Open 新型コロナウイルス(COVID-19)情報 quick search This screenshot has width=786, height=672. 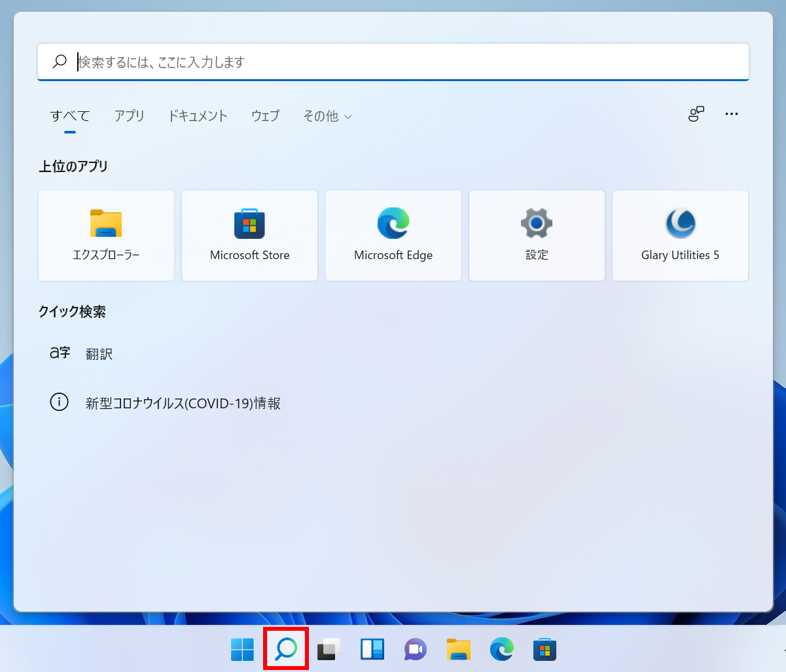183,403
